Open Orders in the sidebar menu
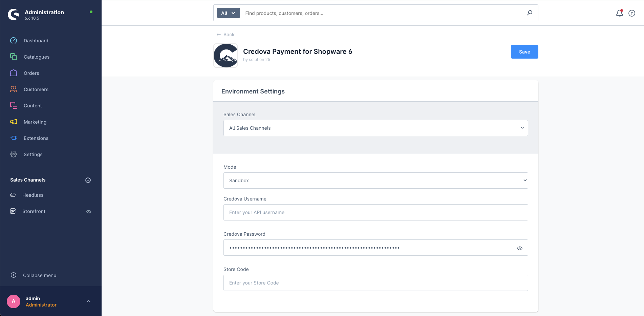 31,73
